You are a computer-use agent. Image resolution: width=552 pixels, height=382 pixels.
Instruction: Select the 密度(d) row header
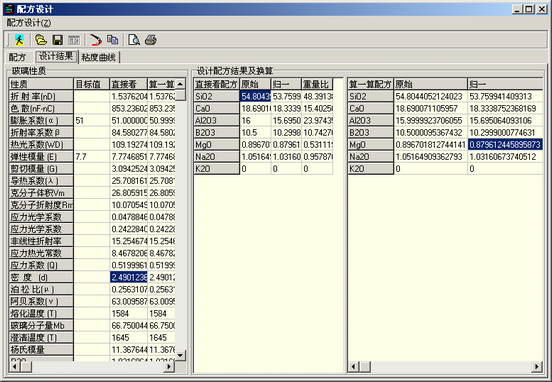tap(41, 277)
